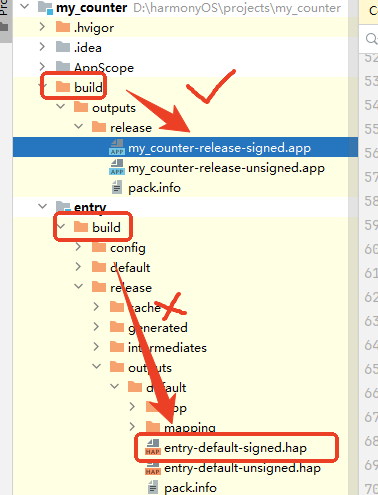This screenshot has width=378, height=495.
Task: Collapse the default folder chevron under entry outputs
Action: coord(115,386)
